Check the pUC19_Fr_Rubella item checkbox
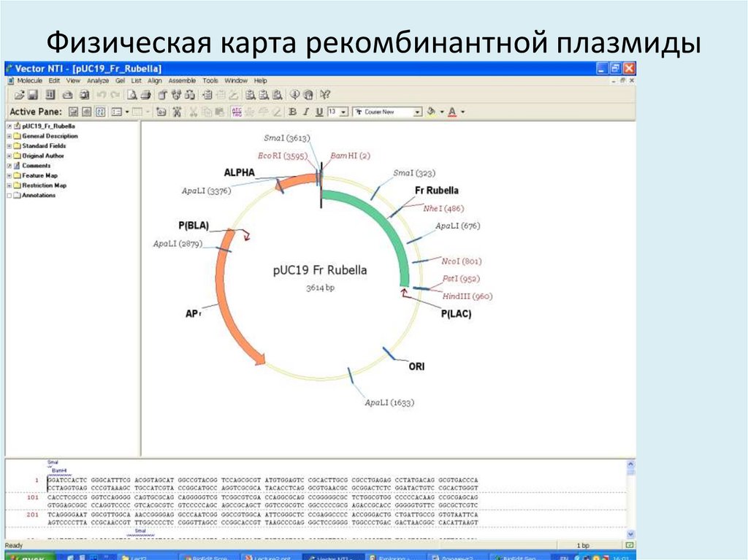This screenshot has width=748, height=560. point(9,126)
